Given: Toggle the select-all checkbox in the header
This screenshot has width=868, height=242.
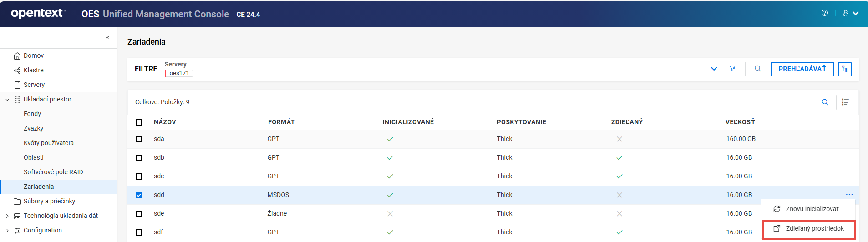Looking at the screenshot, I should (139, 122).
